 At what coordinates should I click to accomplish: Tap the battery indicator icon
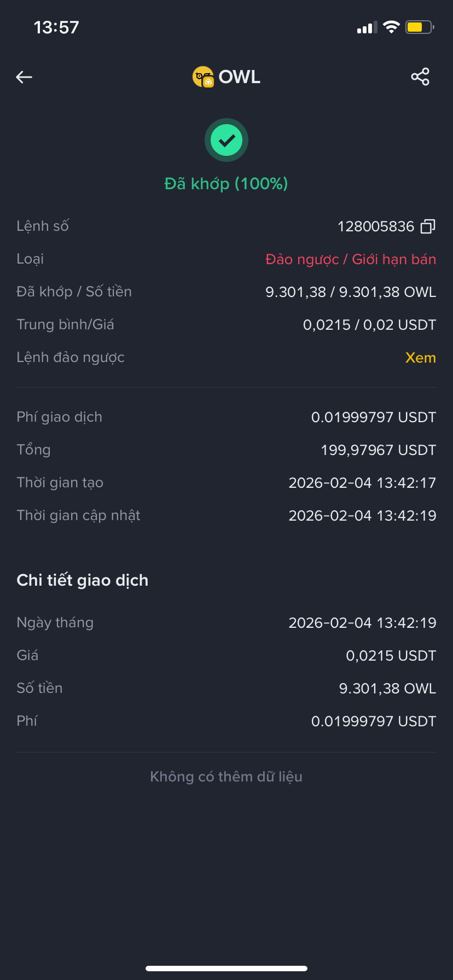click(x=420, y=27)
